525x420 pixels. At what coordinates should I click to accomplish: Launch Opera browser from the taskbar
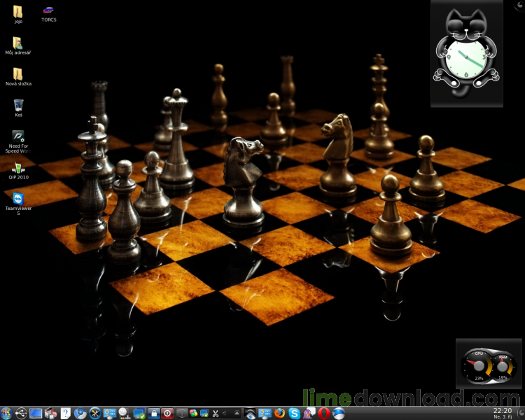[x=324, y=413]
